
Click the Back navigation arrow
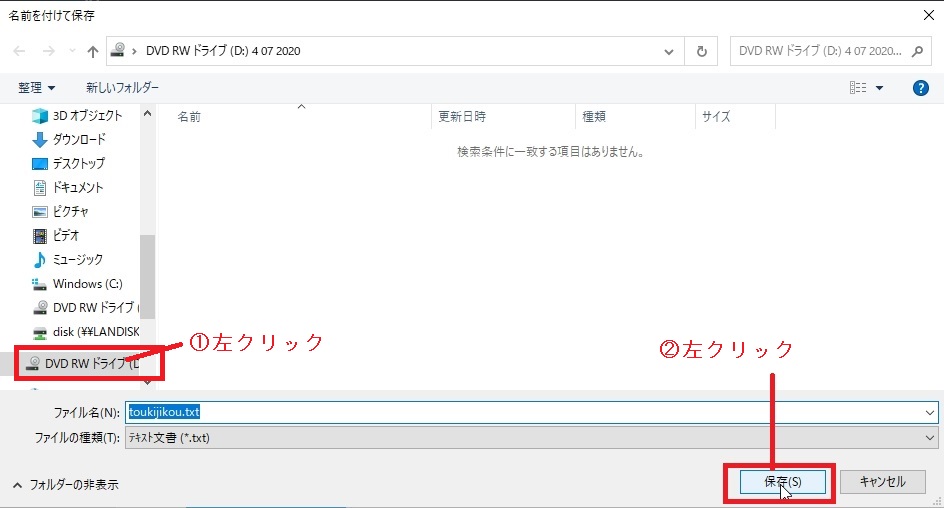(x=20, y=51)
